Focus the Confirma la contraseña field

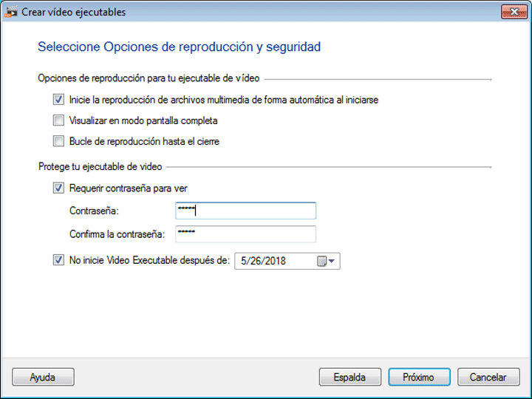point(245,234)
